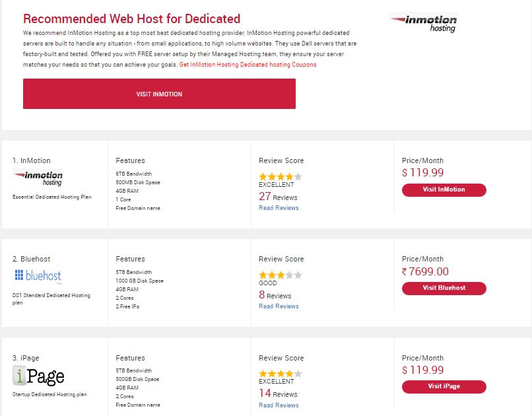Click the Visit Bluehost button

444,288
